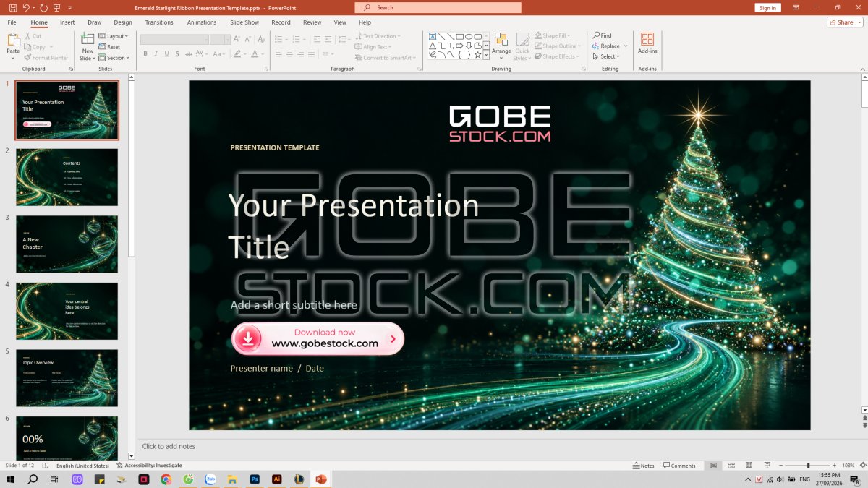Switch to Reading View icon

click(x=749, y=466)
